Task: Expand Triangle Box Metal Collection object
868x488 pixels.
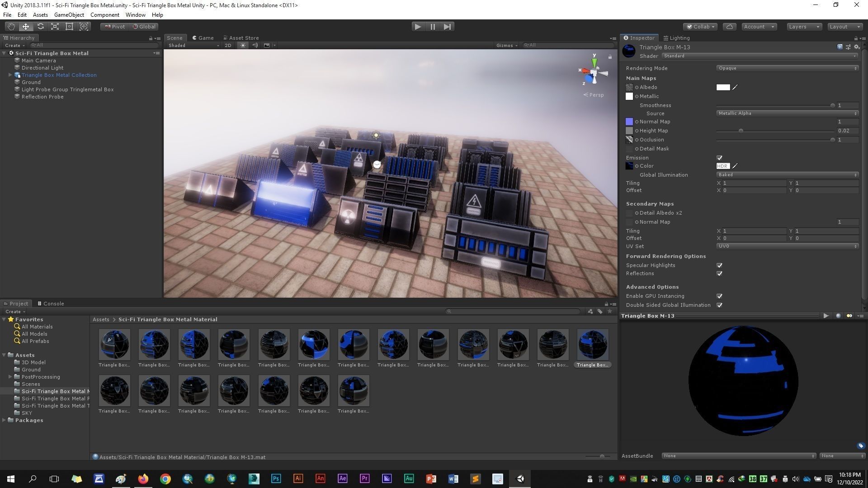Action: 10,75
